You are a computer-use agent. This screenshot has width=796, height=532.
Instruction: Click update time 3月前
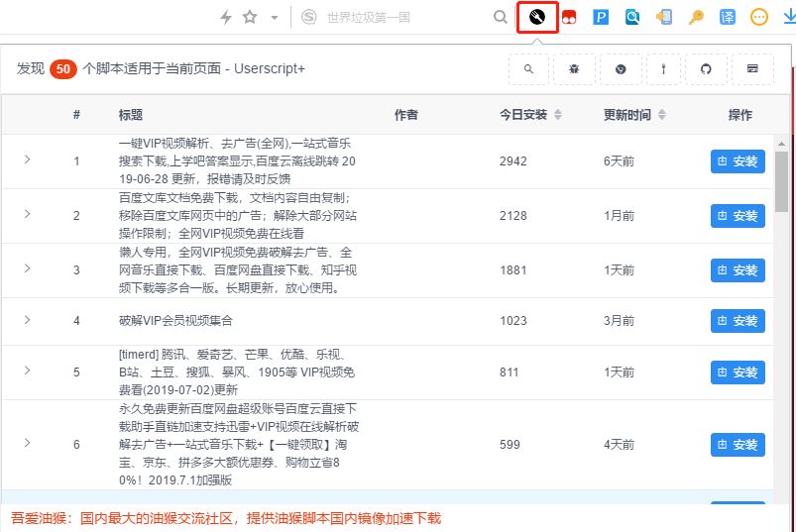point(619,321)
